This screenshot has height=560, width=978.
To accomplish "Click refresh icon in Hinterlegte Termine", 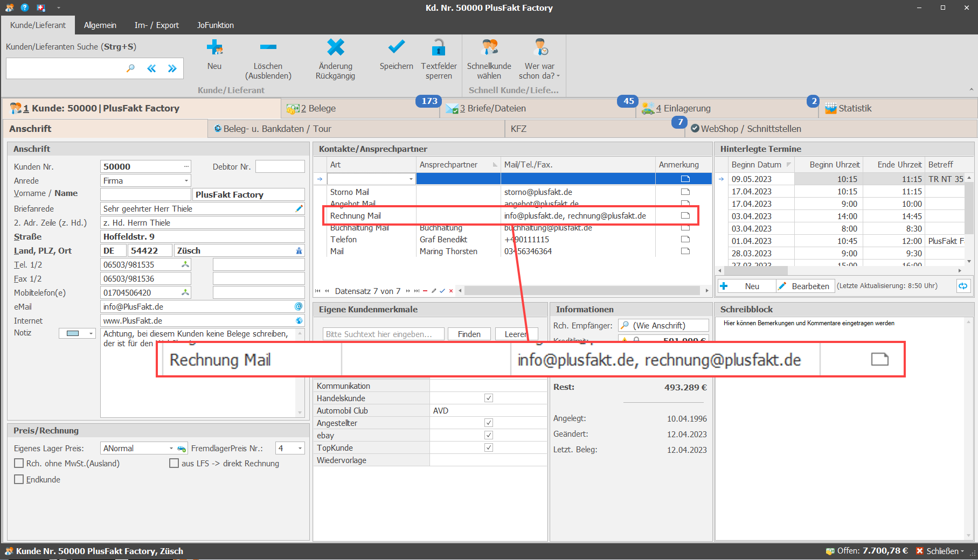I will [x=963, y=286].
